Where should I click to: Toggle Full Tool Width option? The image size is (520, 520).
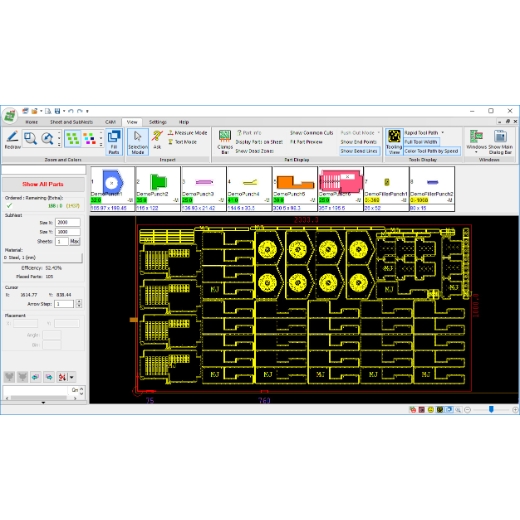click(421, 142)
